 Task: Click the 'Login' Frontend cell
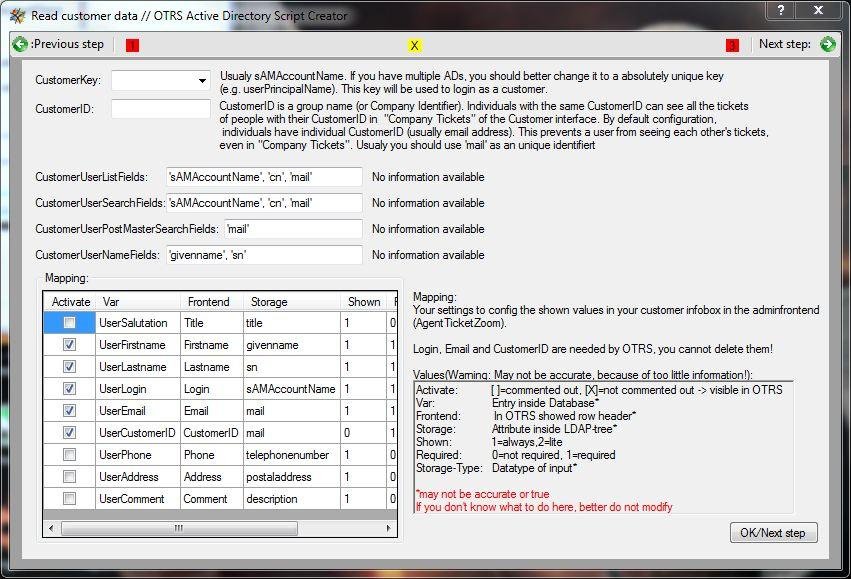212,389
